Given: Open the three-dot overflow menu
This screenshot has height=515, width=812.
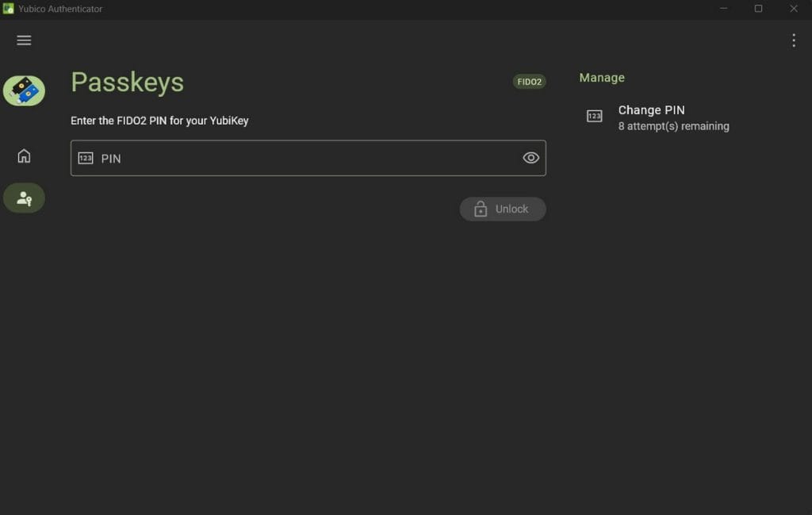Looking at the screenshot, I should 793,40.
